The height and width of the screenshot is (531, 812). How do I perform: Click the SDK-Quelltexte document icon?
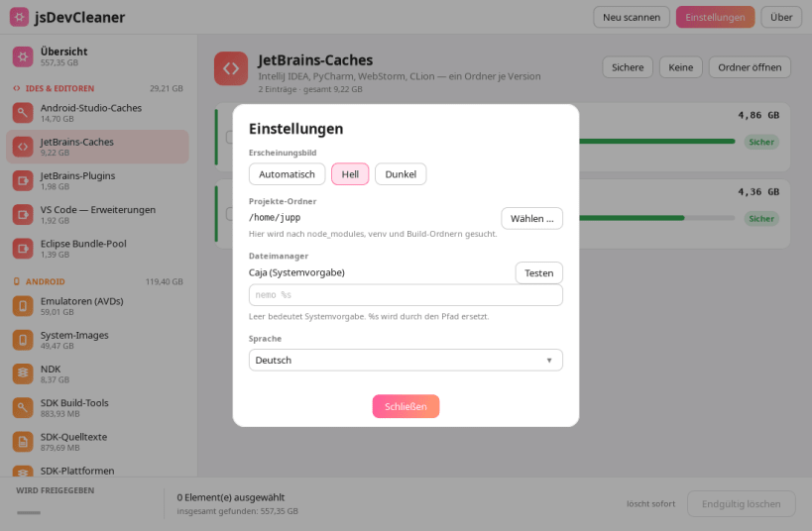(23, 442)
